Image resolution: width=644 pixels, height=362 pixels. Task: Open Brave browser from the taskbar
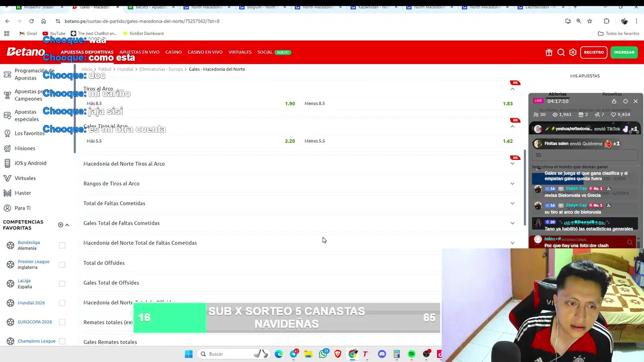point(338,354)
